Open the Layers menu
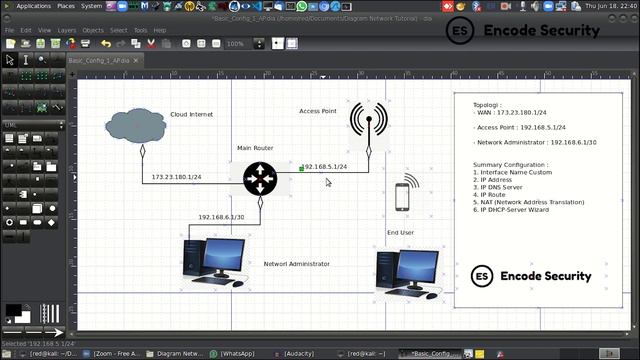 [x=67, y=30]
